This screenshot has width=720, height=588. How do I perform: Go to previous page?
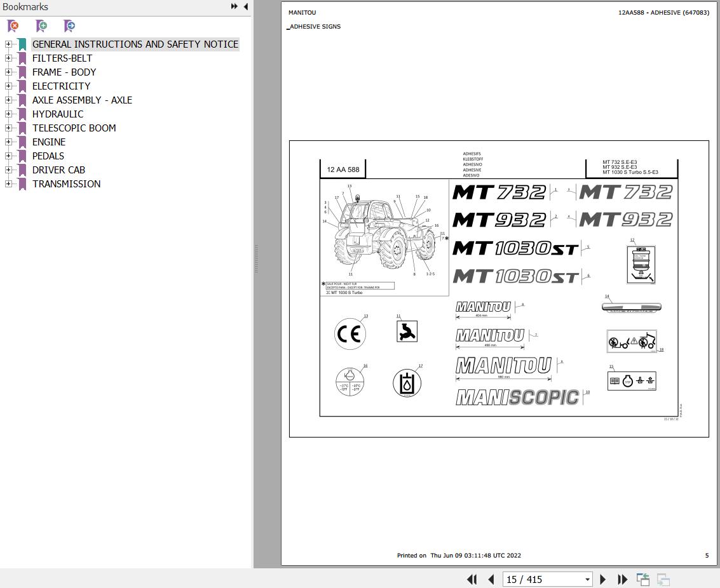pyautogui.click(x=491, y=579)
